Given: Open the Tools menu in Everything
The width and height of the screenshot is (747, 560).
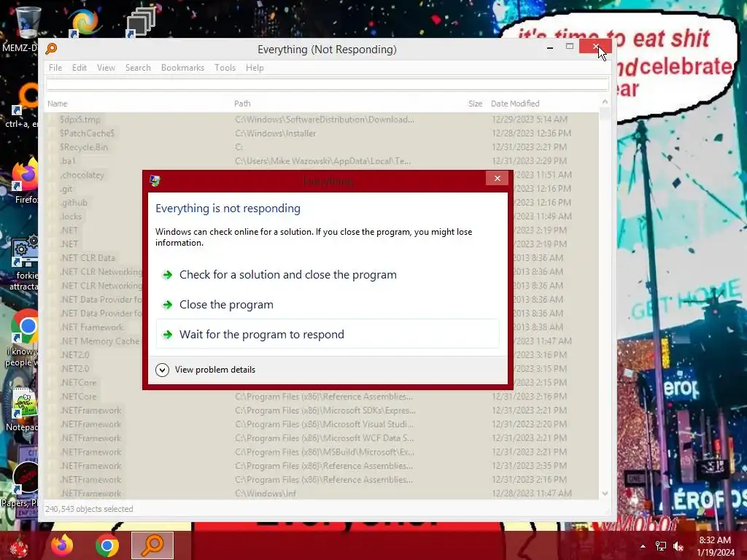Looking at the screenshot, I should coord(225,68).
